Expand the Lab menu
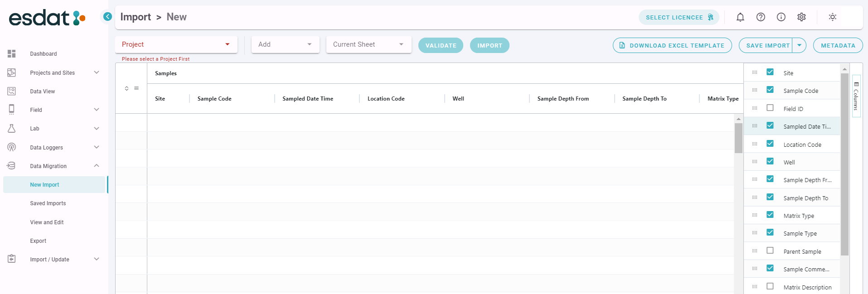Image resolution: width=868 pixels, height=294 pixels. [x=97, y=129]
